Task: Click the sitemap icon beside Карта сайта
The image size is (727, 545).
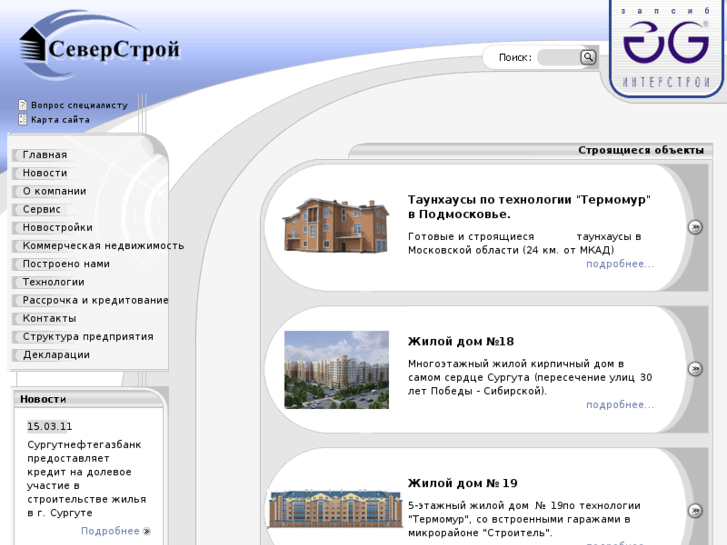Action: tap(22, 119)
